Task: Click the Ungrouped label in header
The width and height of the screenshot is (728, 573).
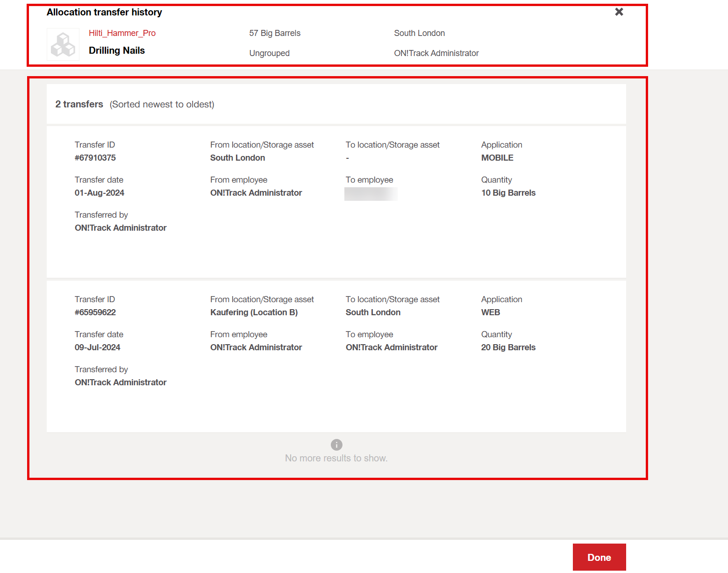Action: click(270, 53)
